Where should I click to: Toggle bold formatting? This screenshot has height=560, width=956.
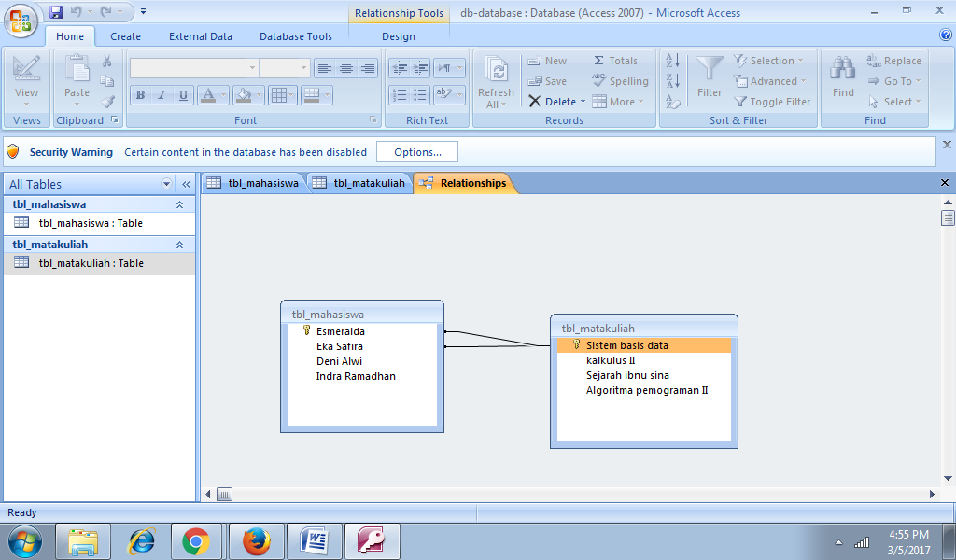point(139,96)
